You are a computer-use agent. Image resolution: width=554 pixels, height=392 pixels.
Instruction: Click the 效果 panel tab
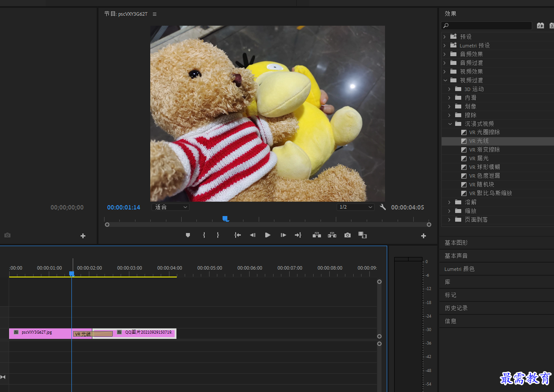[450, 14]
